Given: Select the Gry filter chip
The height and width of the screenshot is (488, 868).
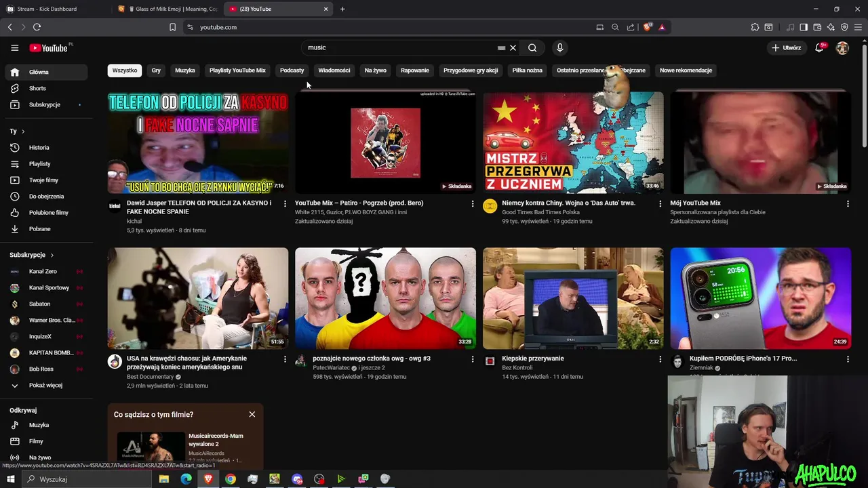Looking at the screenshot, I should pos(156,70).
